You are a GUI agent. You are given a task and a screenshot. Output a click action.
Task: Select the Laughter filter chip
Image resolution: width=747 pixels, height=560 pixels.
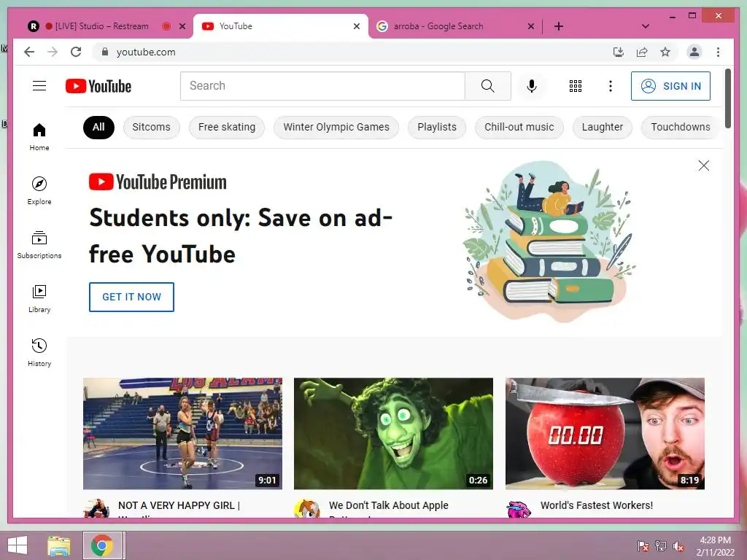tap(602, 127)
